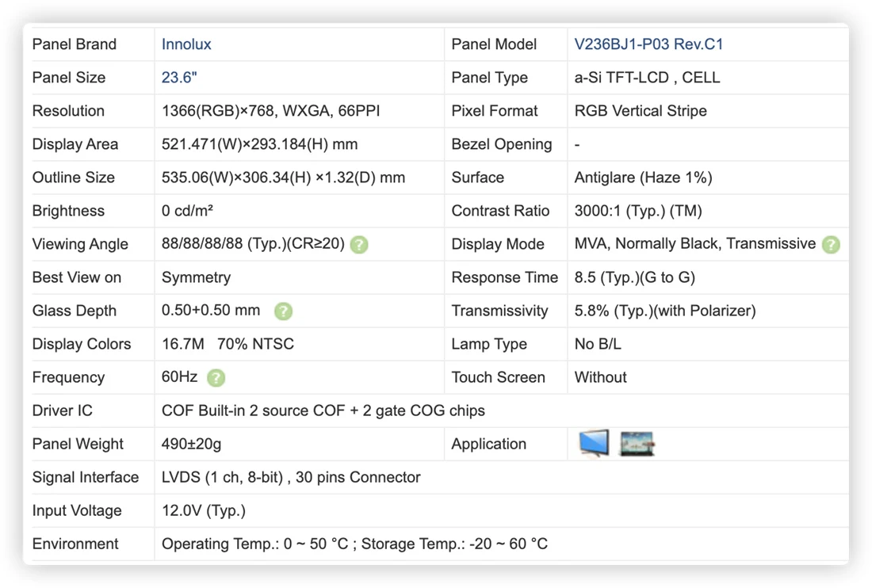Open the V236BJ1-P03 Rev.C1 model link
The image size is (872, 588).
coord(648,44)
